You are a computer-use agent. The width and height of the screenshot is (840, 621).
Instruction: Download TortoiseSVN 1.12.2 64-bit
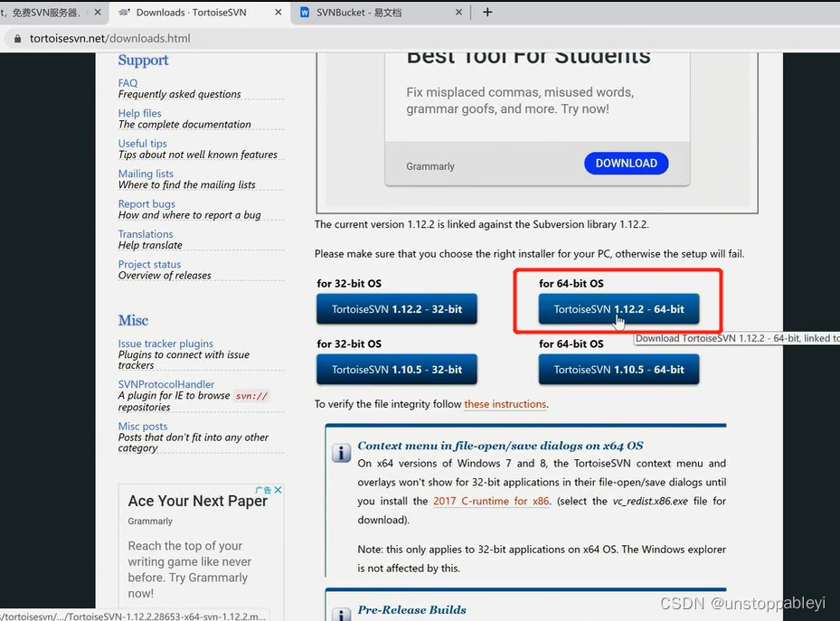[618, 309]
